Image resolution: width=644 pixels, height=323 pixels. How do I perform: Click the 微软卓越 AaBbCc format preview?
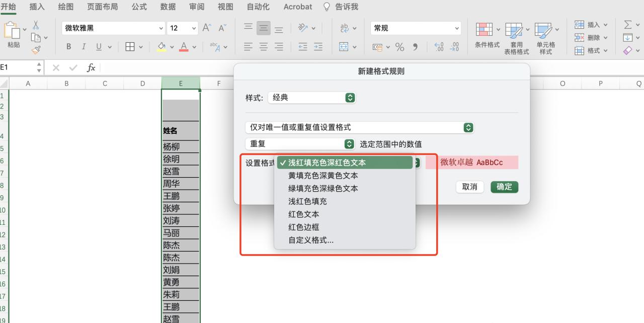(x=471, y=163)
